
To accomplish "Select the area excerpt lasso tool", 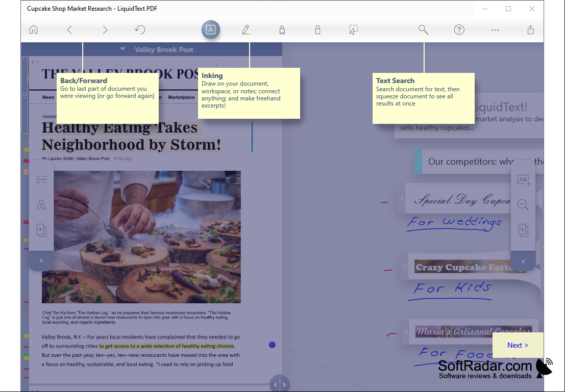I will (353, 30).
